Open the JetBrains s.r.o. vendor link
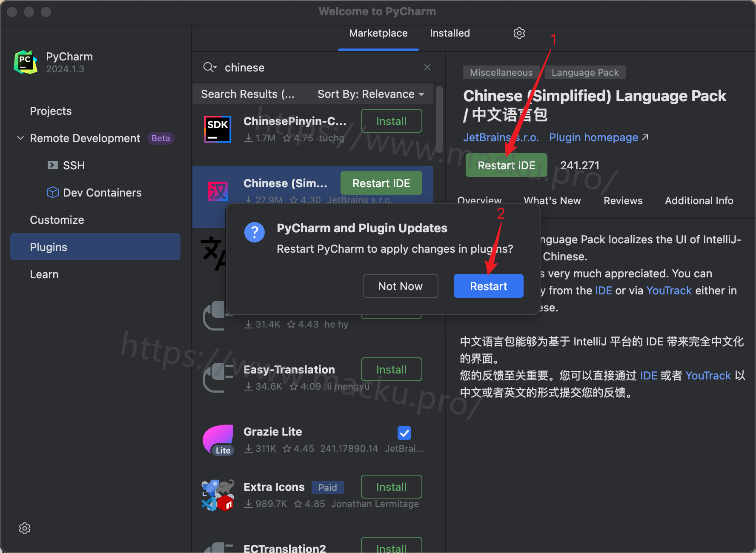This screenshot has width=756, height=553. point(501,137)
